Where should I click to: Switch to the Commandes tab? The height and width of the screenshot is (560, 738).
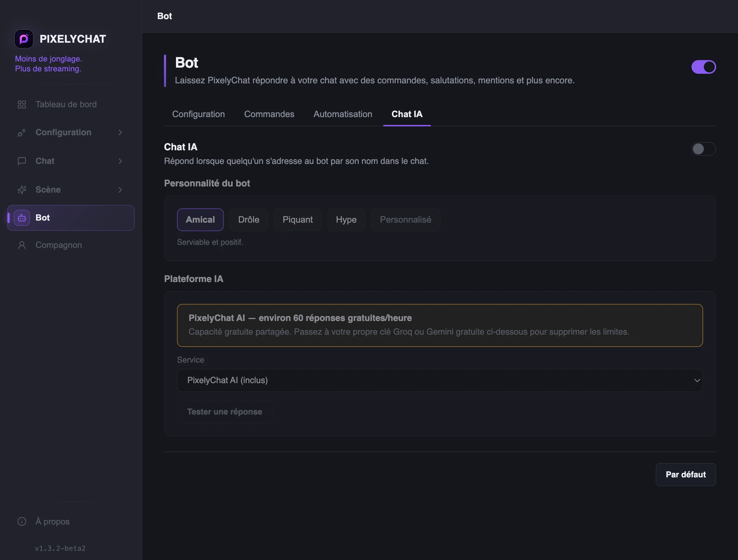(x=269, y=114)
